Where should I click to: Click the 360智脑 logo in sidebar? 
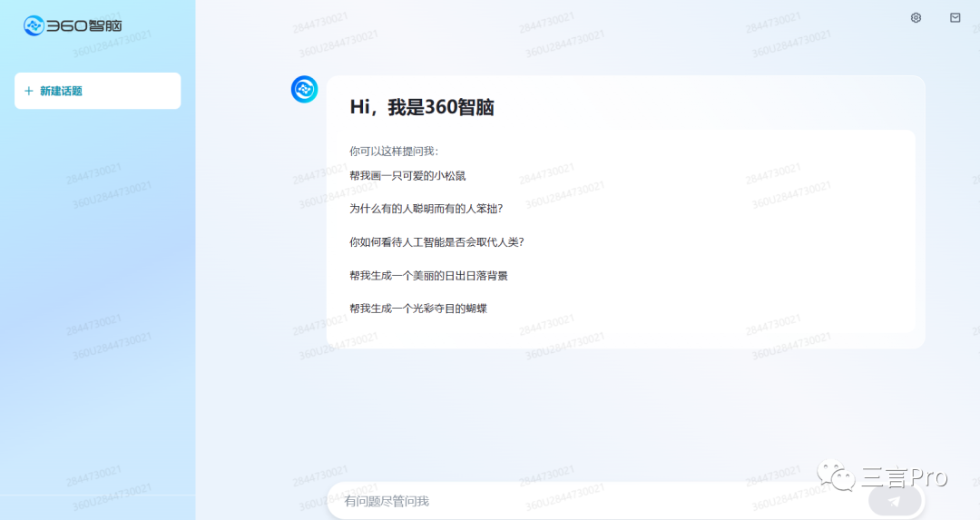pos(73,25)
